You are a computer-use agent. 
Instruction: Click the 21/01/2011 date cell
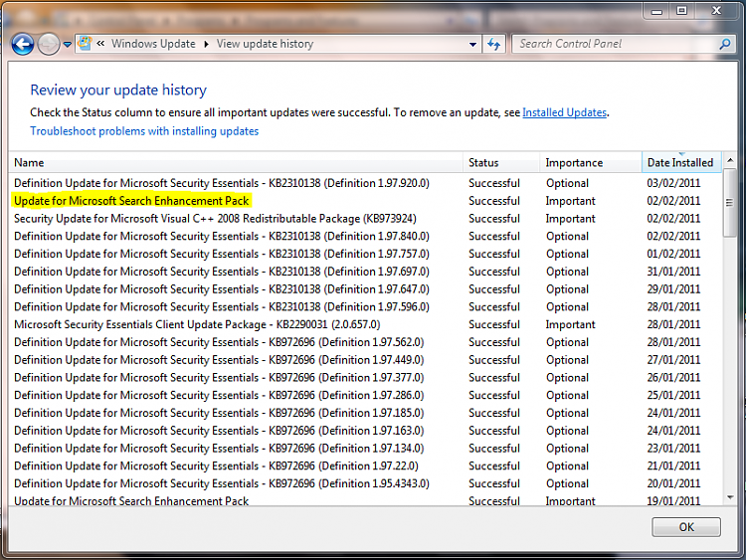[673, 466]
